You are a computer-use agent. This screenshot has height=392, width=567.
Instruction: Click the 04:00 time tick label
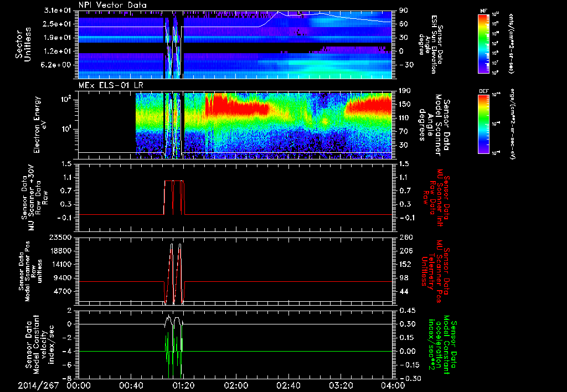pos(393,385)
